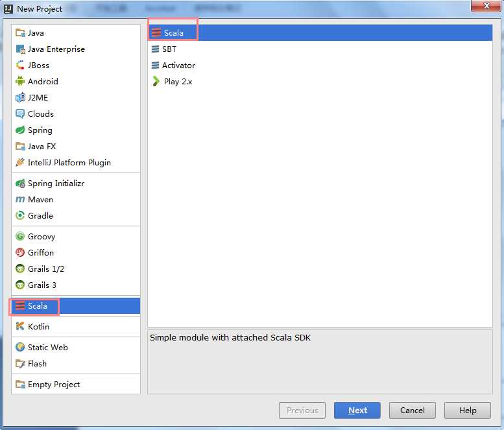The width and height of the screenshot is (504, 430).
Task: Close the New Project dialog
Action: coord(486,6)
